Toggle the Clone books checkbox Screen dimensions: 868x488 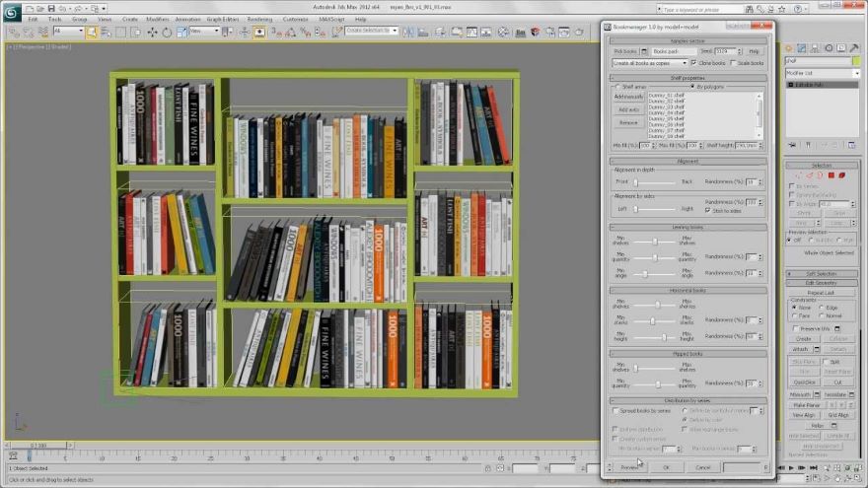point(694,63)
